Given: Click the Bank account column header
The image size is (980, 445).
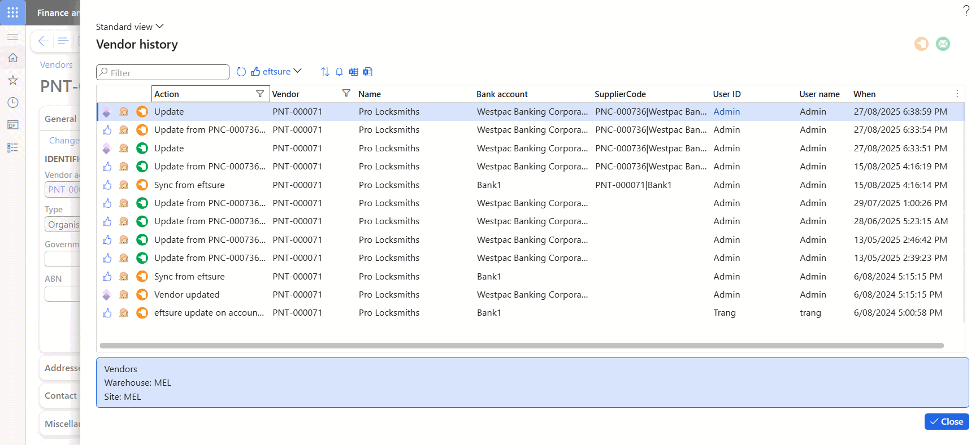Looking at the screenshot, I should click(502, 94).
